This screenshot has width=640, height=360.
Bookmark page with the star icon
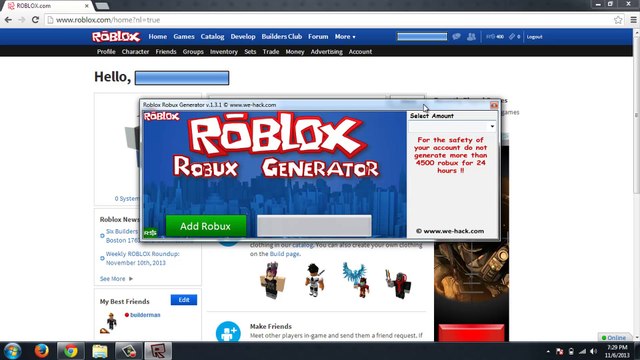(618, 20)
